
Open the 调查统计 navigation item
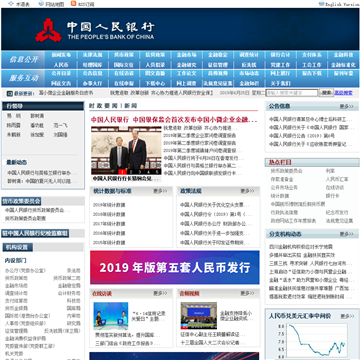tap(249, 55)
